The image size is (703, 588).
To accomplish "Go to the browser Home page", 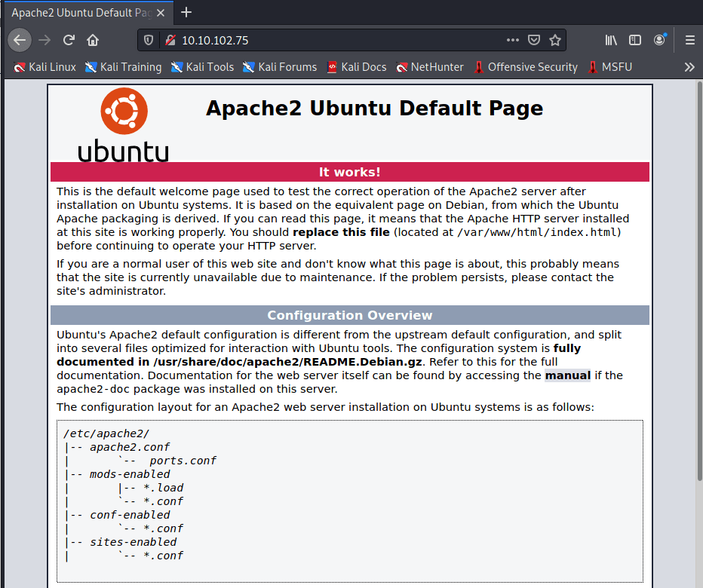I will click(92, 40).
